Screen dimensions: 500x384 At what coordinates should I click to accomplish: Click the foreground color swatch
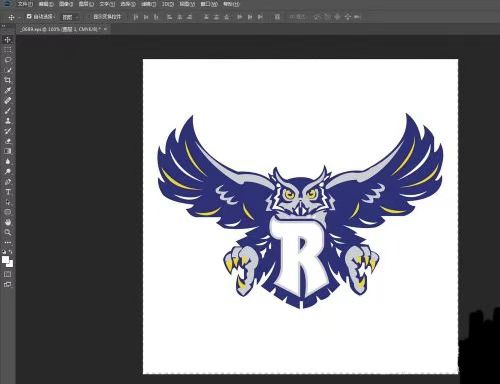[x=5, y=260]
